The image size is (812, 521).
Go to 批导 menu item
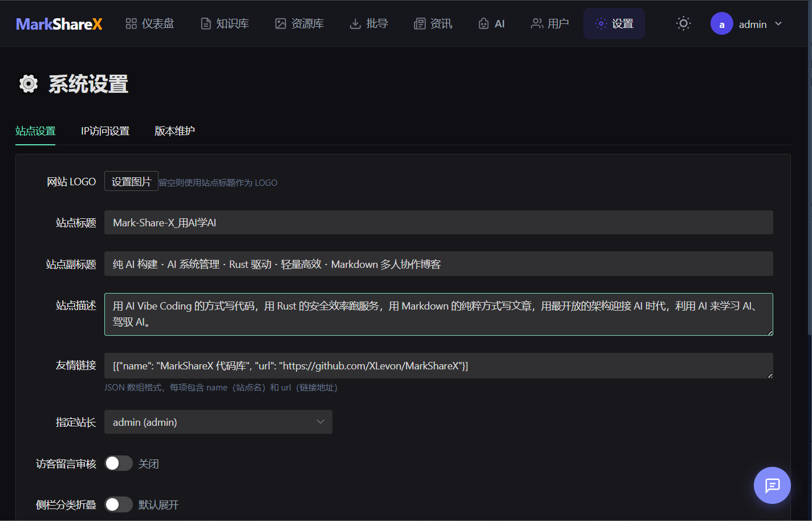369,23
